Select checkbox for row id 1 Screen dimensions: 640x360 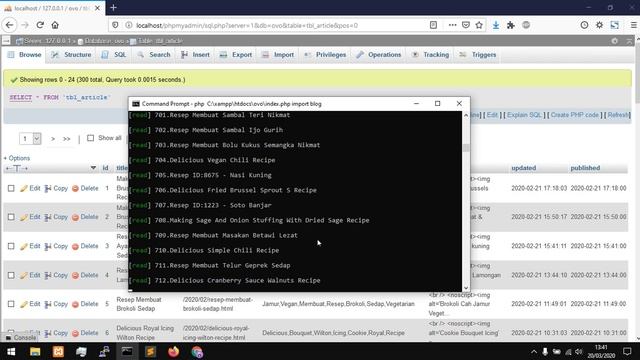(x=11, y=188)
